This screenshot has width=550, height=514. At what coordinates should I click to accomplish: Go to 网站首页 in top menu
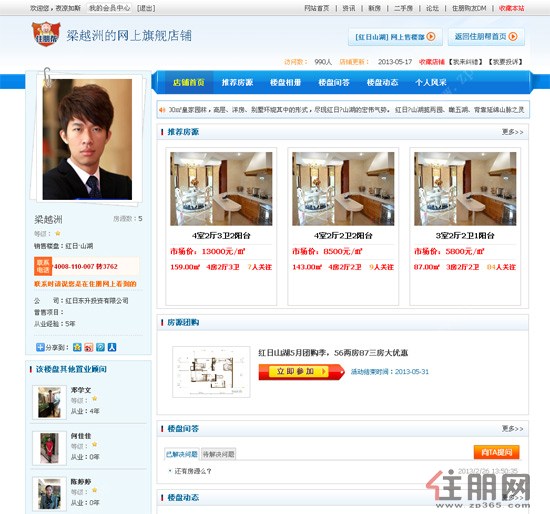click(x=317, y=8)
